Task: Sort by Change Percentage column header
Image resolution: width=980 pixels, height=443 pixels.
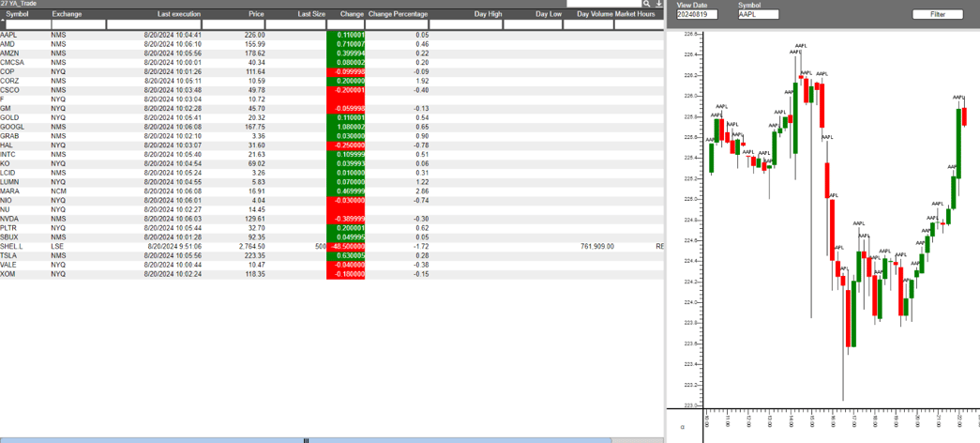Action: (399, 14)
